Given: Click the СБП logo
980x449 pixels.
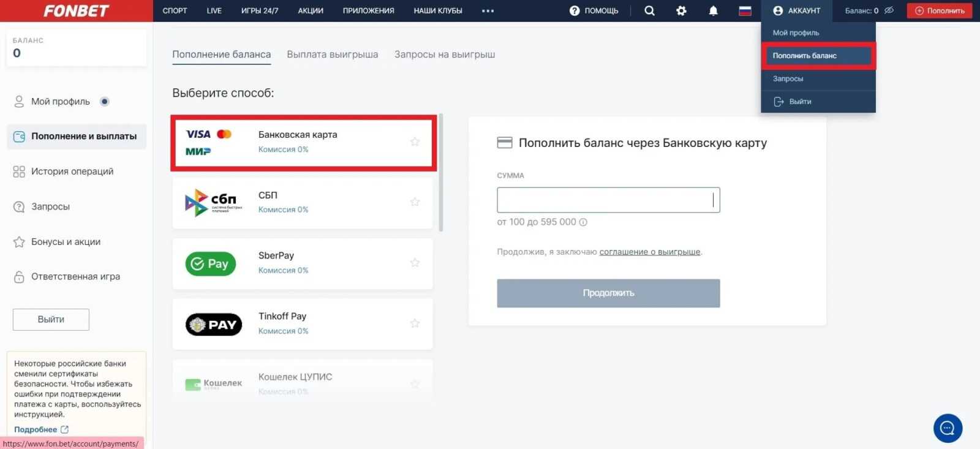Looking at the screenshot, I should (x=213, y=202).
